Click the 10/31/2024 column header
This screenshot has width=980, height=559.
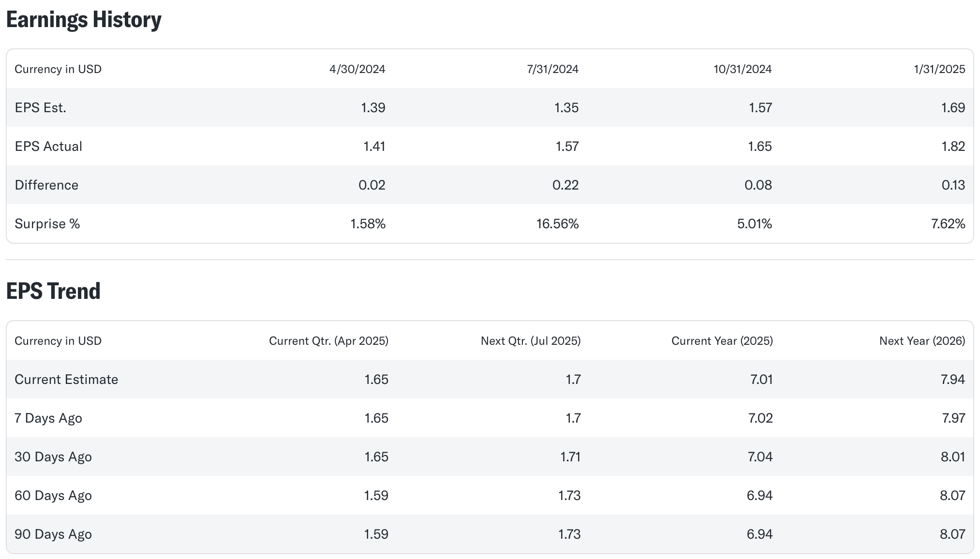click(x=742, y=69)
